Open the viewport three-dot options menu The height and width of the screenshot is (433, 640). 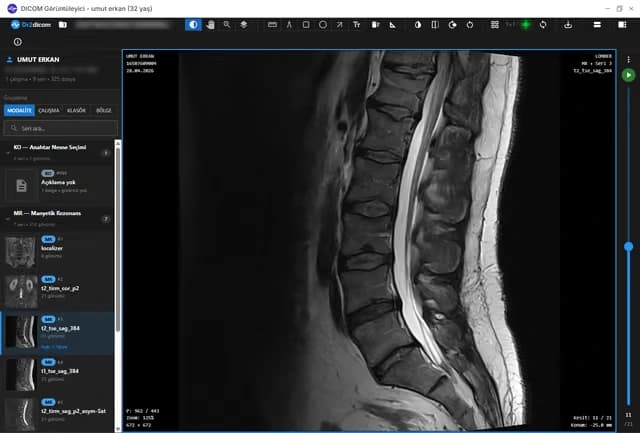pyautogui.click(x=629, y=60)
